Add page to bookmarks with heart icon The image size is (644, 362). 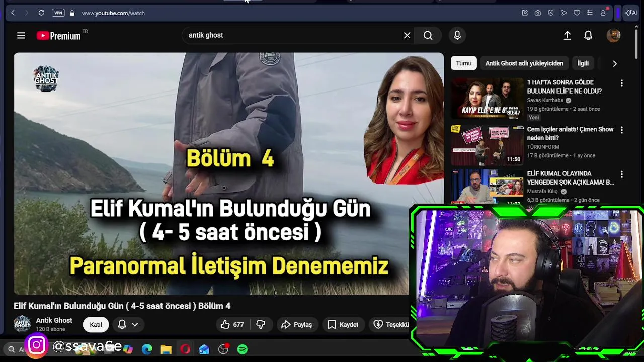click(x=577, y=13)
